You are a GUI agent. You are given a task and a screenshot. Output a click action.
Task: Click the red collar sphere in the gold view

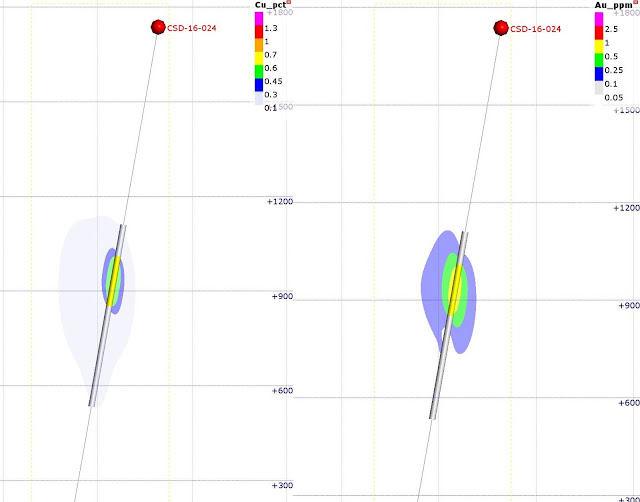tap(501, 28)
